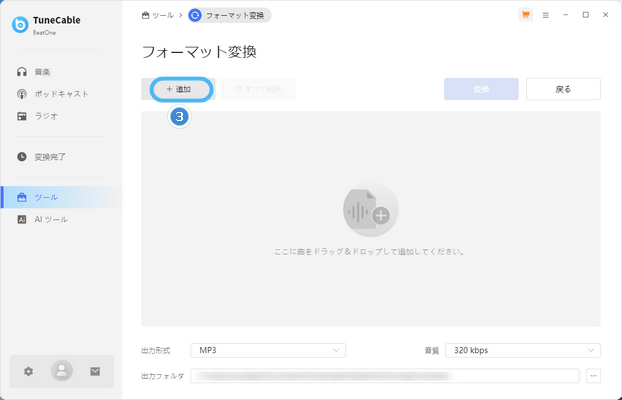Click the headphones icon beside 音楽
Screen dimensions: 622x400
tap(22, 72)
